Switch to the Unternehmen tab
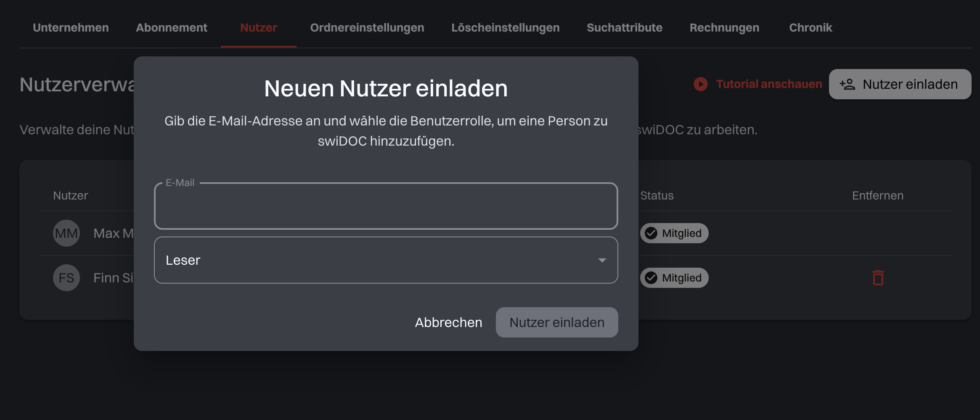980x420 pixels. (x=71, y=28)
